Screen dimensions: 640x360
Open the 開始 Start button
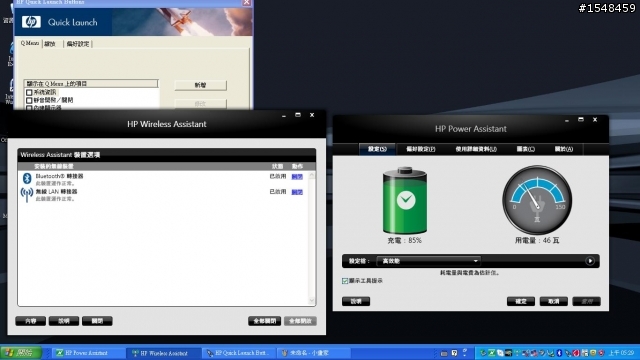click(20, 353)
